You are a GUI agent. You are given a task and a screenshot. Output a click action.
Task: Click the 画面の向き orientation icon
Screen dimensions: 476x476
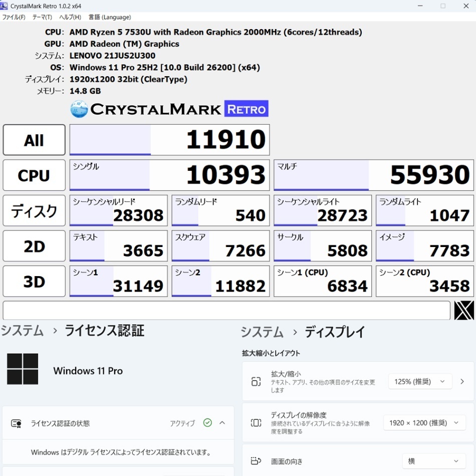[x=256, y=461]
